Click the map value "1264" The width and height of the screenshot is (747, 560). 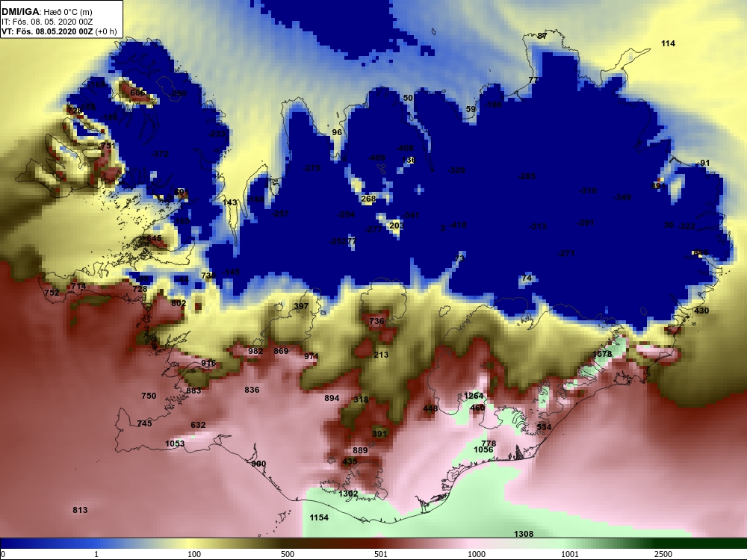474,396
